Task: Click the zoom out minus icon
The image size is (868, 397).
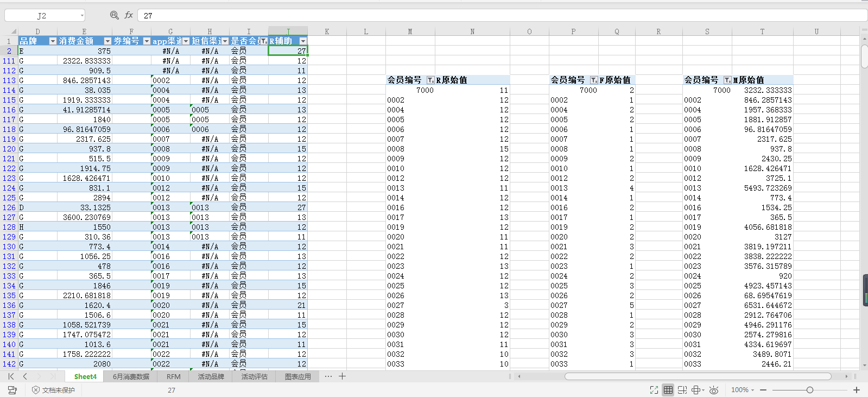Action: pyautogui.click(x=763, y=390)
